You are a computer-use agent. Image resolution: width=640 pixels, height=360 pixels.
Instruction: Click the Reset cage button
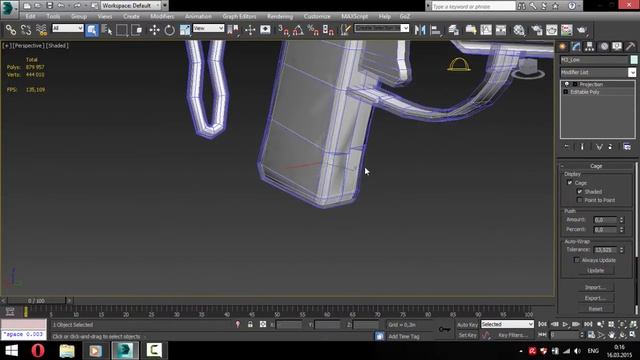(596, 309)
